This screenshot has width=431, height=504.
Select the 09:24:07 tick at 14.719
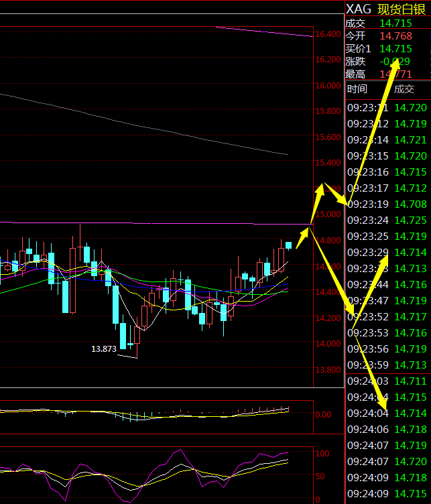(x=387, y=445)
